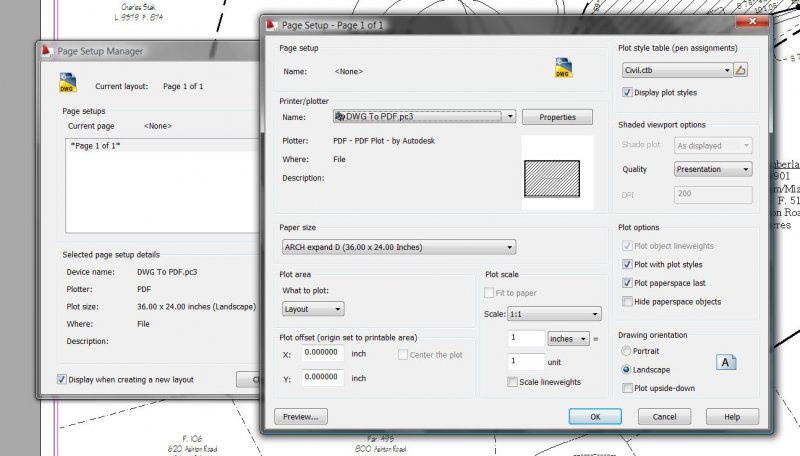
Task: Click the DPI value field
Action: pos(713,194)
